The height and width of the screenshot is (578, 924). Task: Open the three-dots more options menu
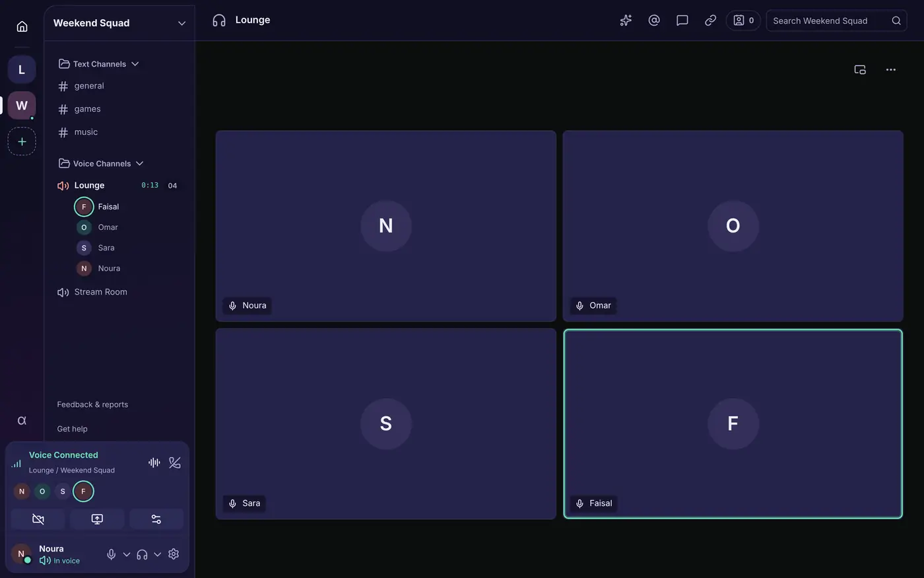pyautogui.click(x=891, y=69)
